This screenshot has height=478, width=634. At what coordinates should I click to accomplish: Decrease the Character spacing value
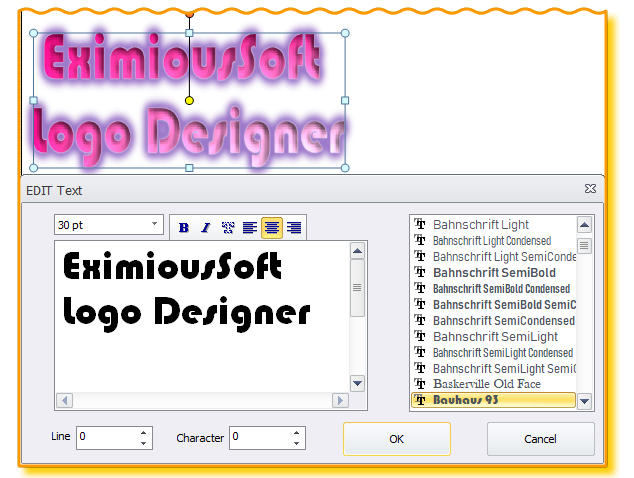point(296,443)
